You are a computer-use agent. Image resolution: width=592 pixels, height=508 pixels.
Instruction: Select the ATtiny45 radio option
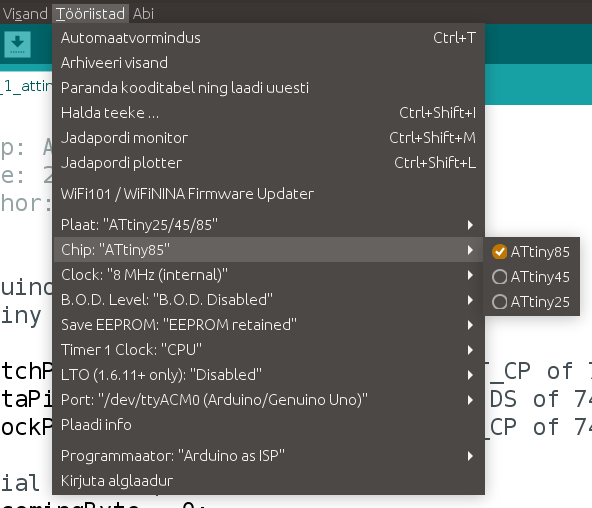532,277
